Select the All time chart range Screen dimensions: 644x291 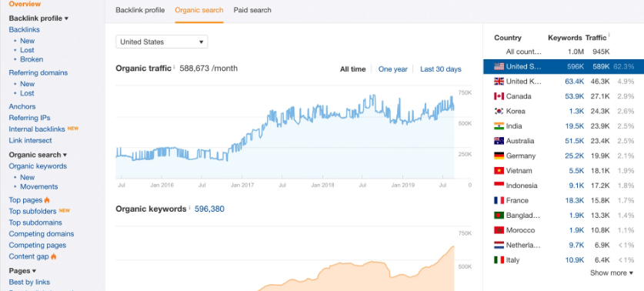(x=353, y=69)
